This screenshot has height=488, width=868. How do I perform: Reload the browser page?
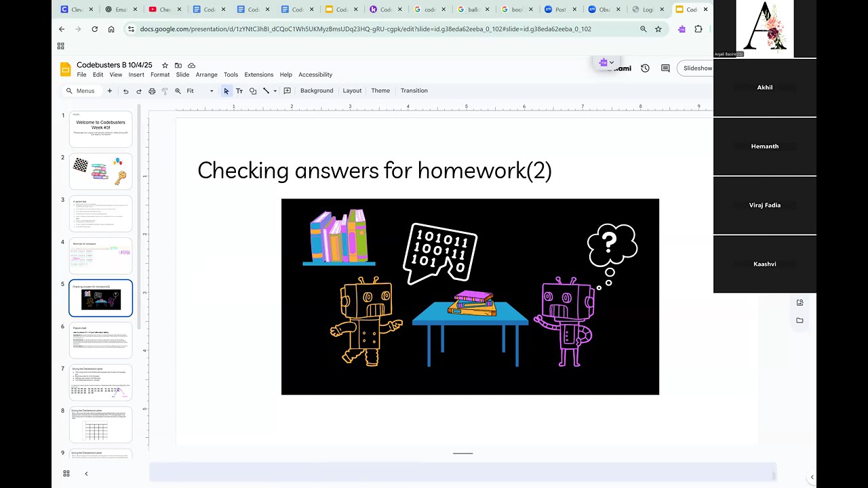coord(94,29)
